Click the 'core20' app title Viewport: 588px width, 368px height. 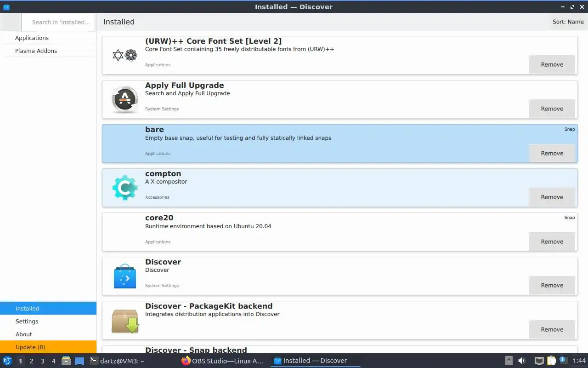pyautogui.click(x=159, y=218)
